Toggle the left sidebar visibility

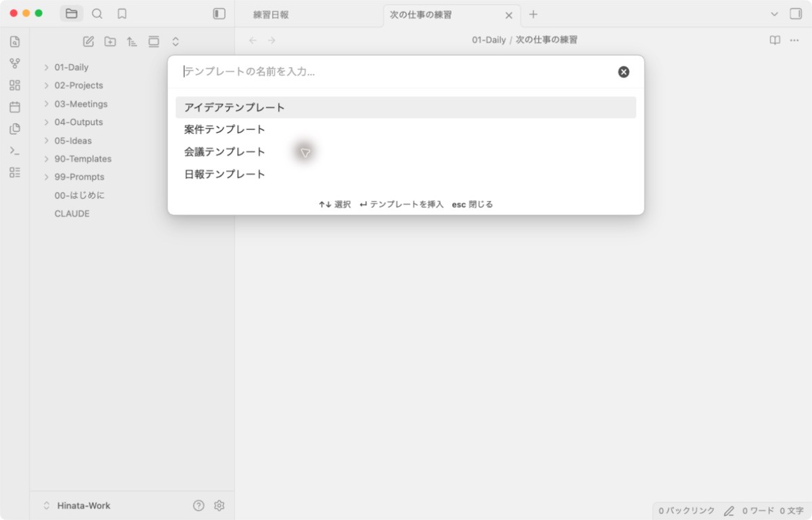pos(219,14)
